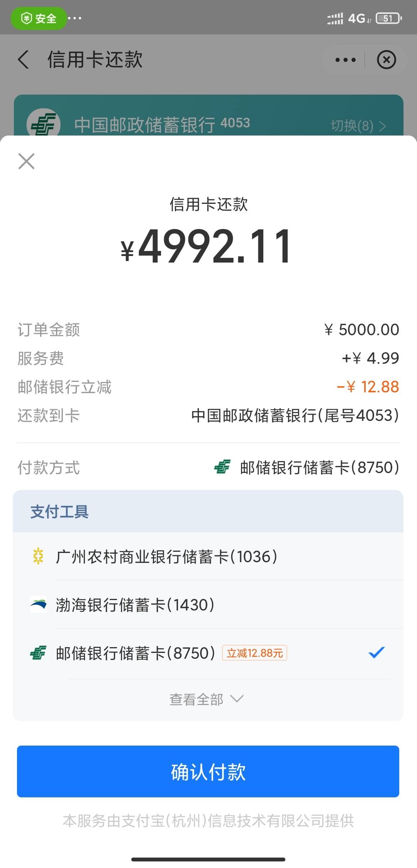Open the 切换(8) card switcher
Screen dimensions: 417x868
point(358,125)
